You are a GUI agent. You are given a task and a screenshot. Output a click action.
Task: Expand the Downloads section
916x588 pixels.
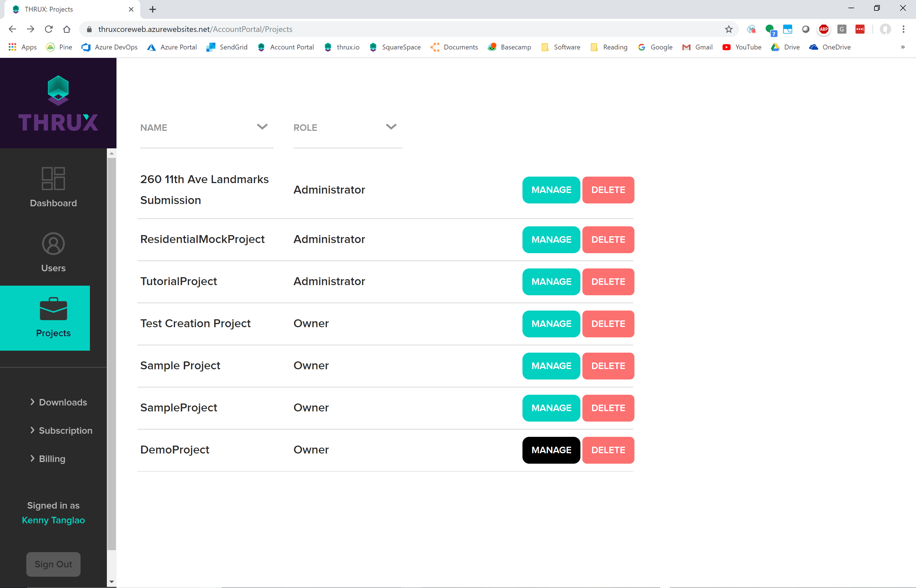[x=59, y=402]
